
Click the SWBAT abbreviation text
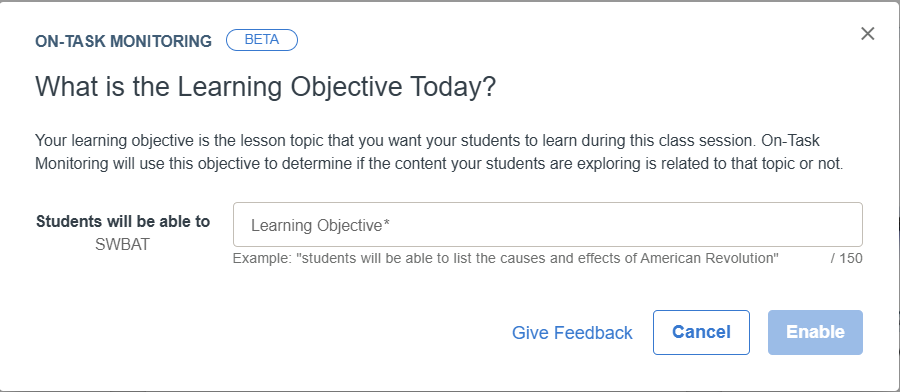[x=122, y=244]
